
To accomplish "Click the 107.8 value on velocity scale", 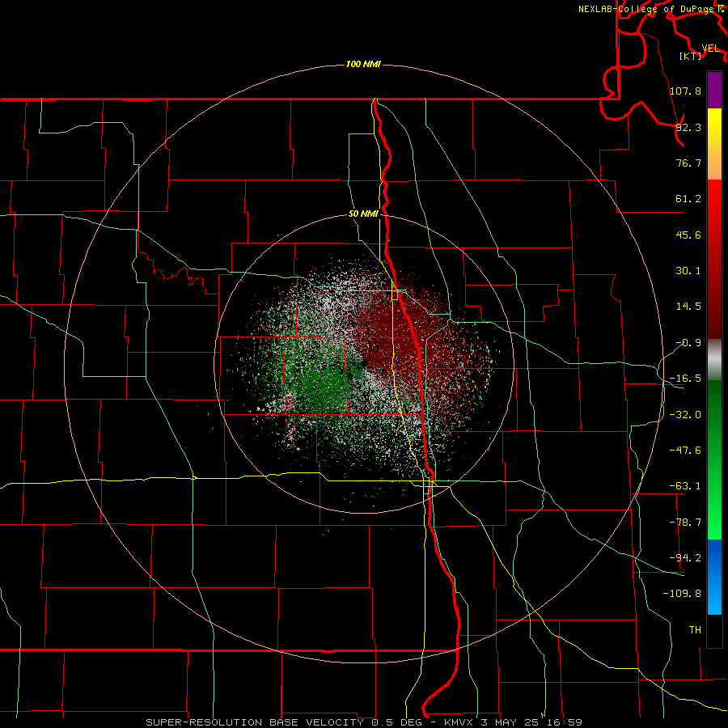I will click(x=685, y=91).
